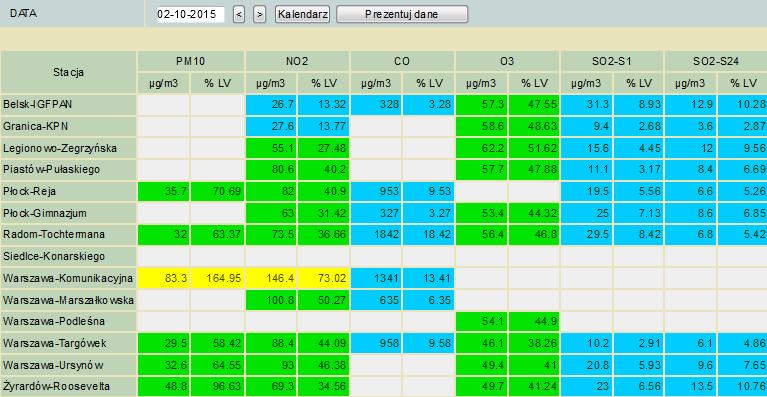Image resolution: width=767 pixels, height=397 pixels.
Task: Click the yellow NO2 value 146.4
Action: click(271, 278)
